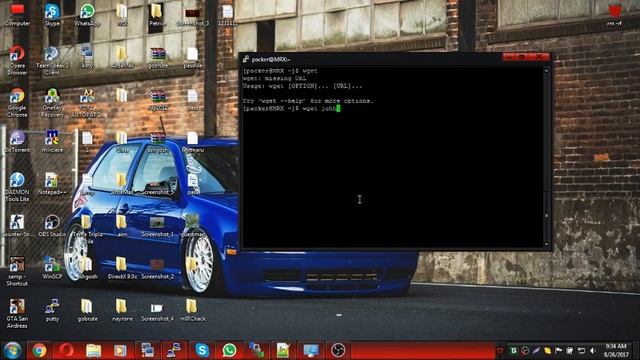Switch to OBS Studio in taskbar
Viewport: 640px width, 360px height.
point(338,350)
